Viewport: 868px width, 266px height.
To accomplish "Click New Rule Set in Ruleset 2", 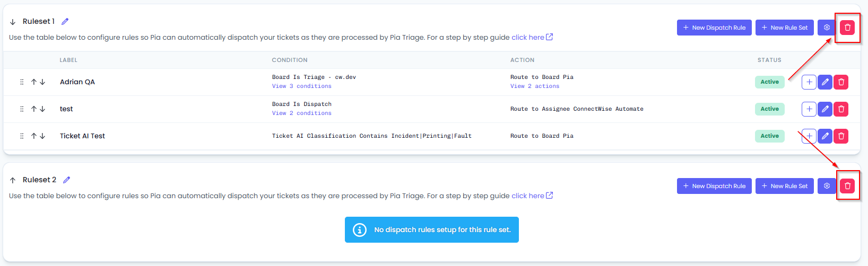I will [784, 186].
